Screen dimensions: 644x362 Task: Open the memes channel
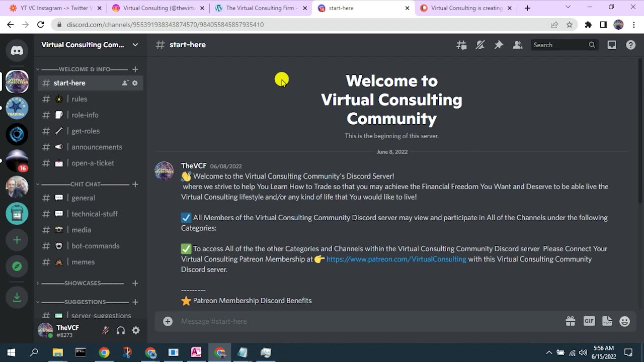[91, 262]
